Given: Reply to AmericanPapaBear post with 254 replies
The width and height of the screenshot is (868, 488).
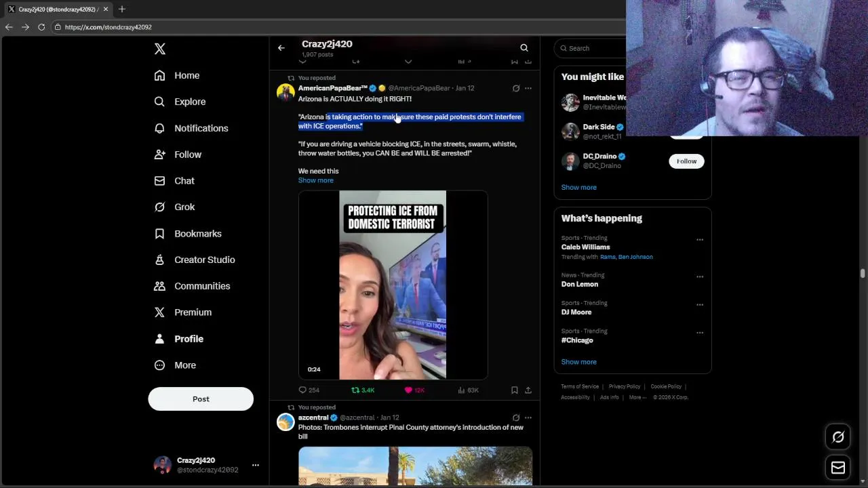Looking at the screenshot, I should 309,390.
